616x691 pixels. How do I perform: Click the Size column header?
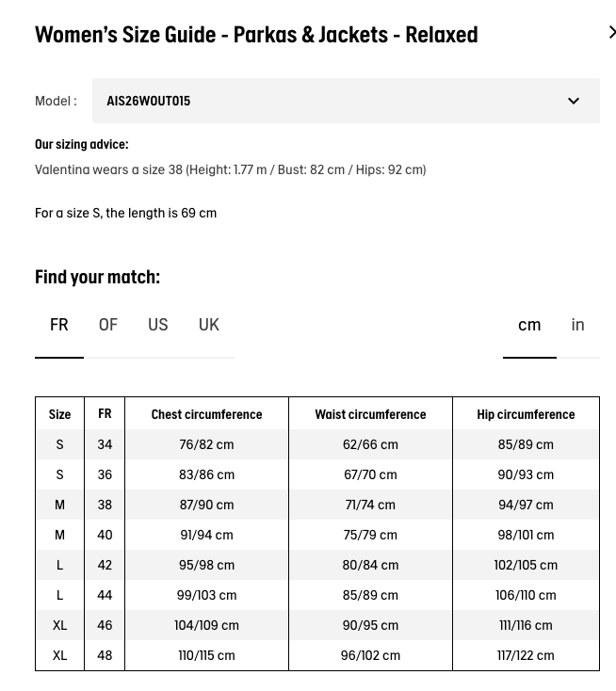[59, 414]
